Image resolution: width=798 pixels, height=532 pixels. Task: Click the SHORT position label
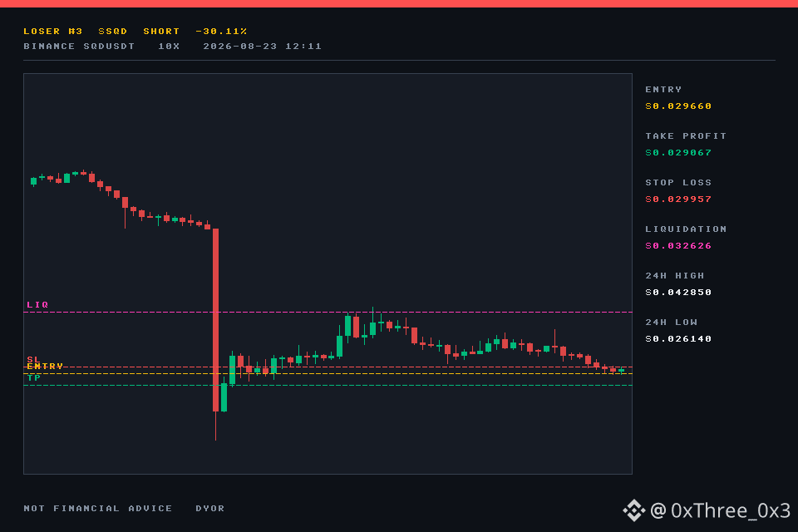click(161, 31)
